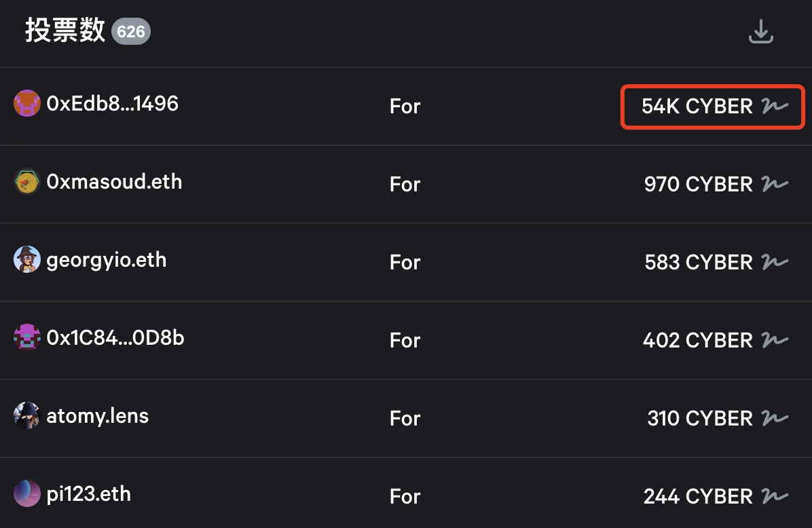Open voter 0xEdb8...1496 address link
Screen dimensions: 812x528
[x=113, y=104]
